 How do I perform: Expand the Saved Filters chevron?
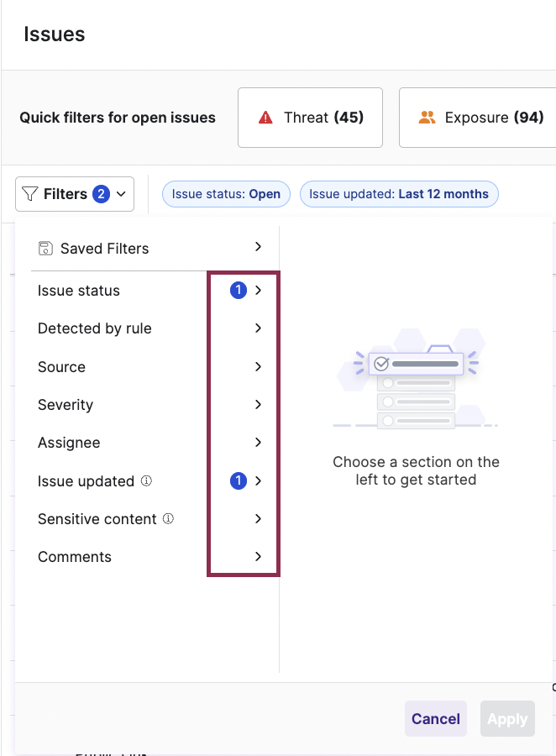tap(259, 247)
